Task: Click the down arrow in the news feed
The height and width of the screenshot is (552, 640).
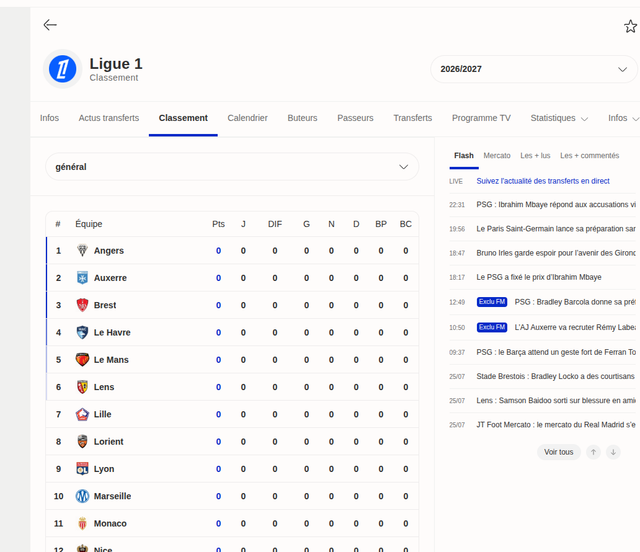Action: tap(613, 452)
